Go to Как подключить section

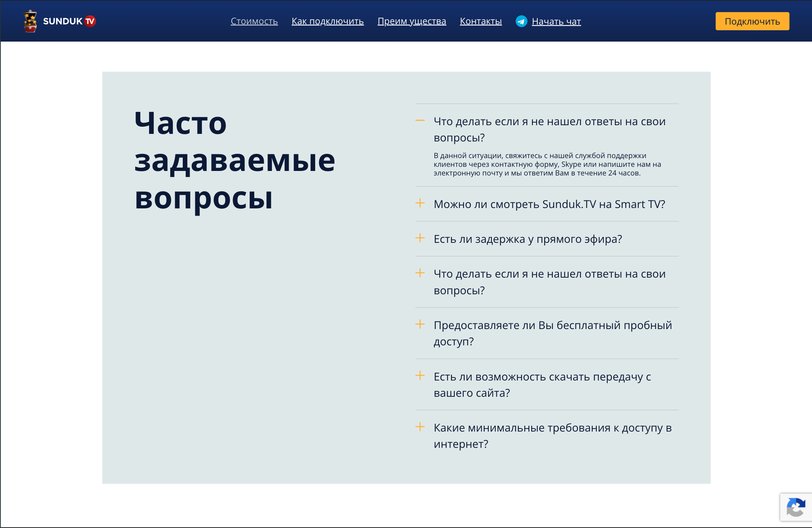coord(328,21)
